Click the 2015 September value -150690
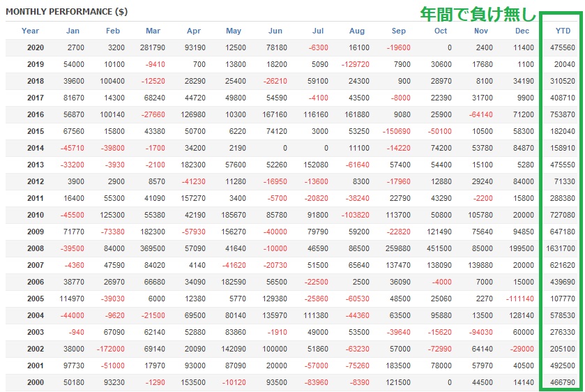585x392 pixels. coord(396,131)
